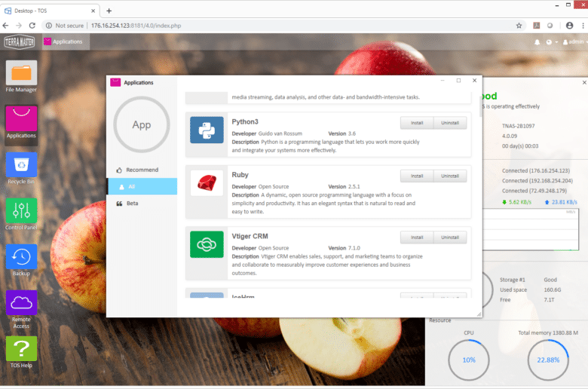588x389 pixels.
Task: Open the TOS Help question mark icon
Action: 21,352
